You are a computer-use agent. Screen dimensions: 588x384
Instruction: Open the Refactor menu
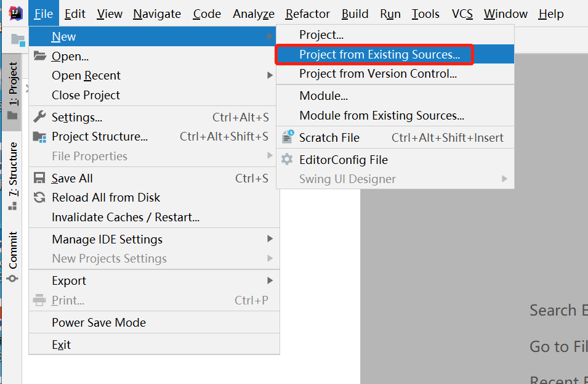[x=307, y=14]
